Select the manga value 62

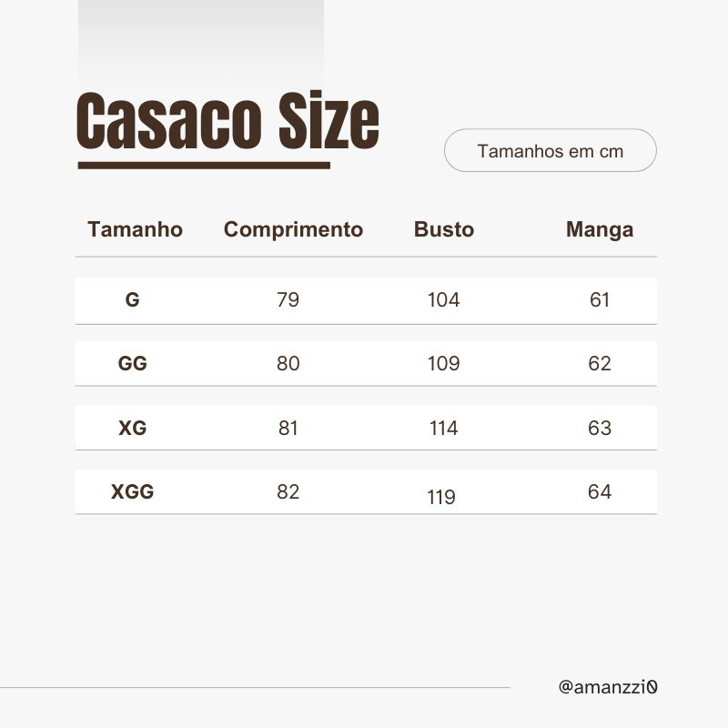(600, 364)
